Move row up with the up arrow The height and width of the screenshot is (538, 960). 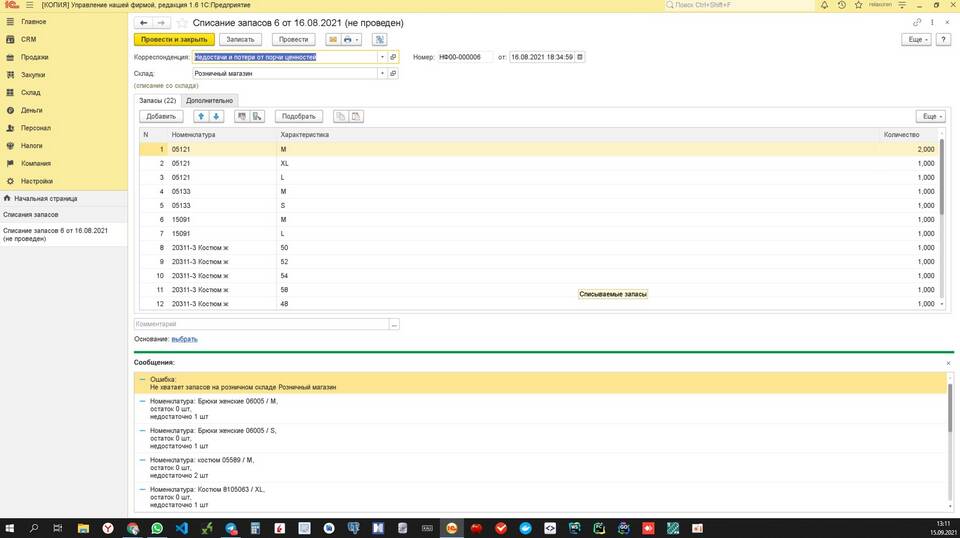pyautogui.click(x=201, y=116)
